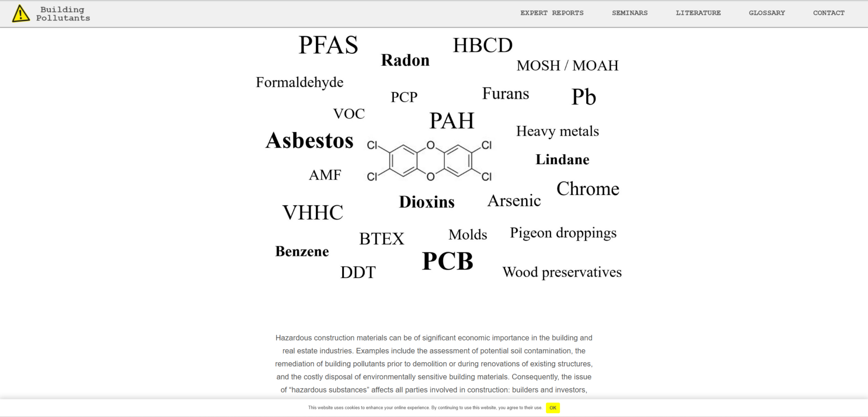Click the dioxin chemical structure diagram
The image size is (868, 417).
[429, 161]
